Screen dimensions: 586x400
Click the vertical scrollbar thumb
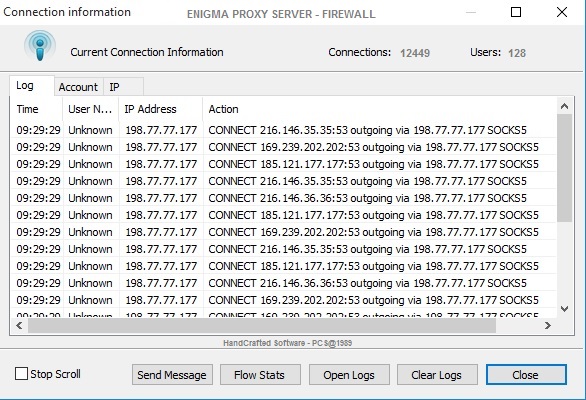pos(564,168)
